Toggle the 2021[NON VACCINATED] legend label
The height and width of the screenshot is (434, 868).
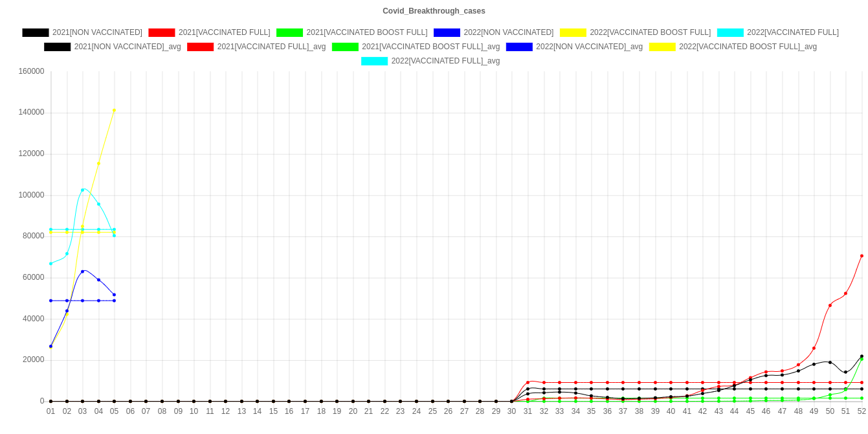[x=97, y=32]
